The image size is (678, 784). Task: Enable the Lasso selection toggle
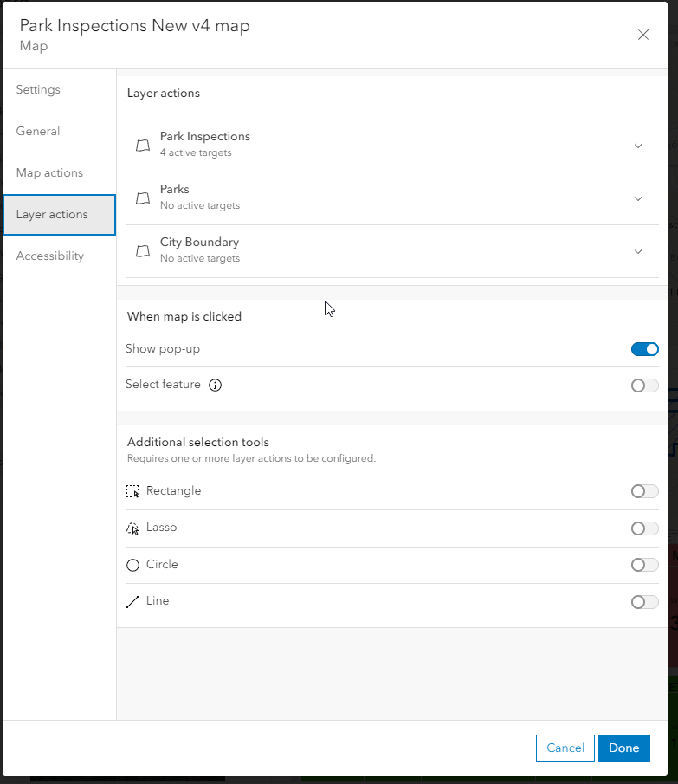click(644, 528)
